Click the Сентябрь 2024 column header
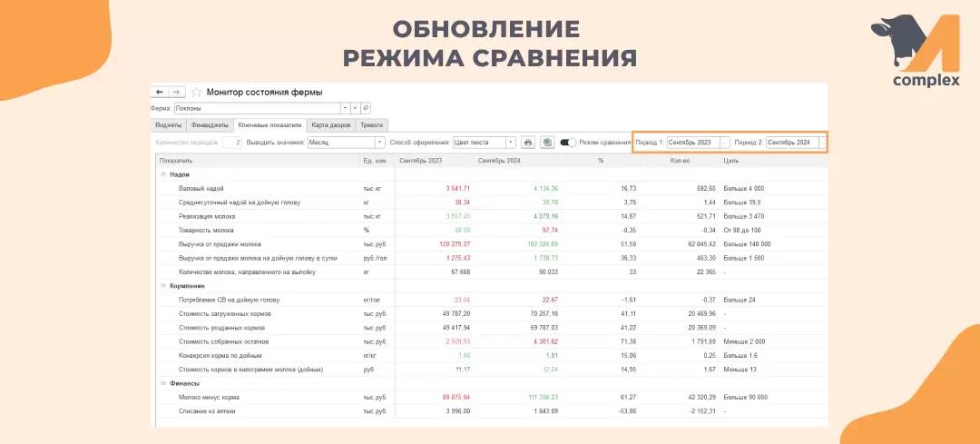 click(x=517, y=161)
